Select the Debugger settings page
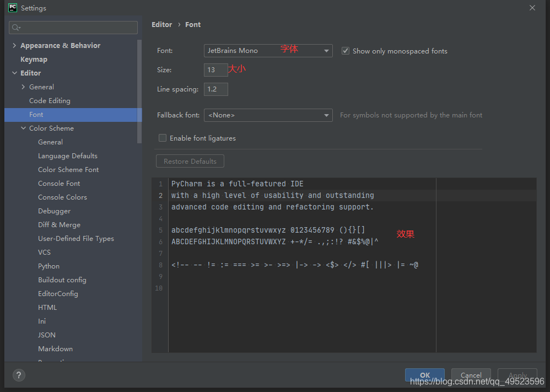Image resolution: width=550 pixels, height=392 pixels. 54,211
